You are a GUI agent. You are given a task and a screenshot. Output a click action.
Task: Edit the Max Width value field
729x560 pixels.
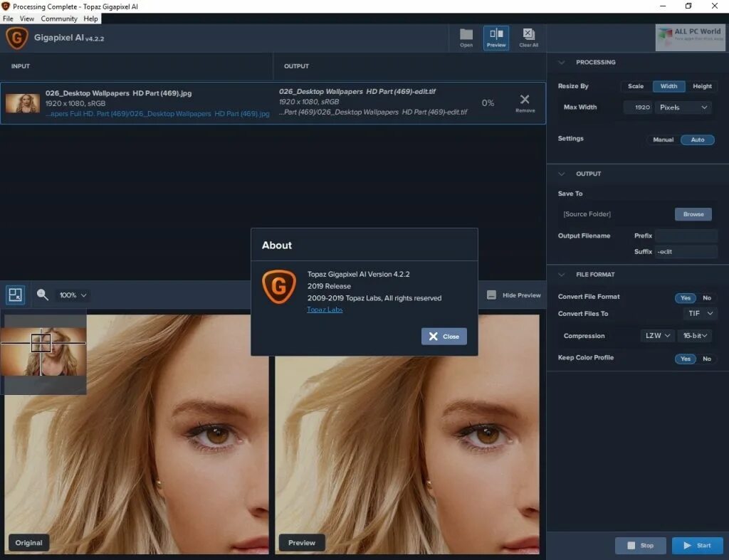point(638,107)
